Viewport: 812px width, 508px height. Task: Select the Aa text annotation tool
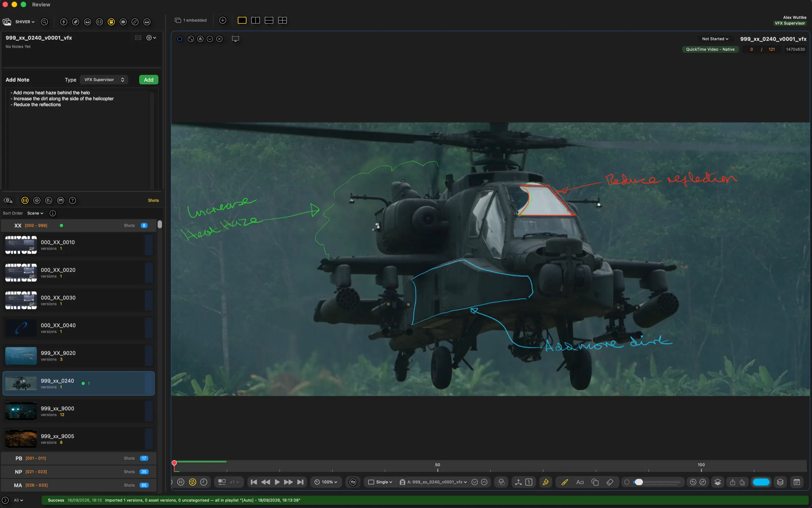(580, 482)
